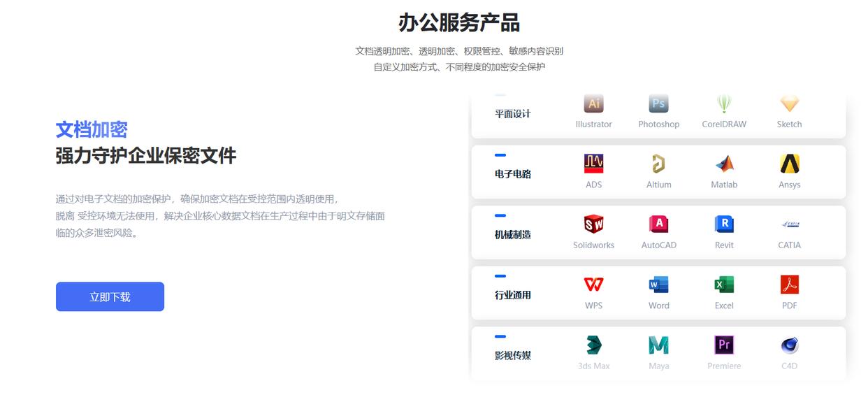Click the 3ds Max icon
This screenshot has width=868, height=395.
click(593, 345)
